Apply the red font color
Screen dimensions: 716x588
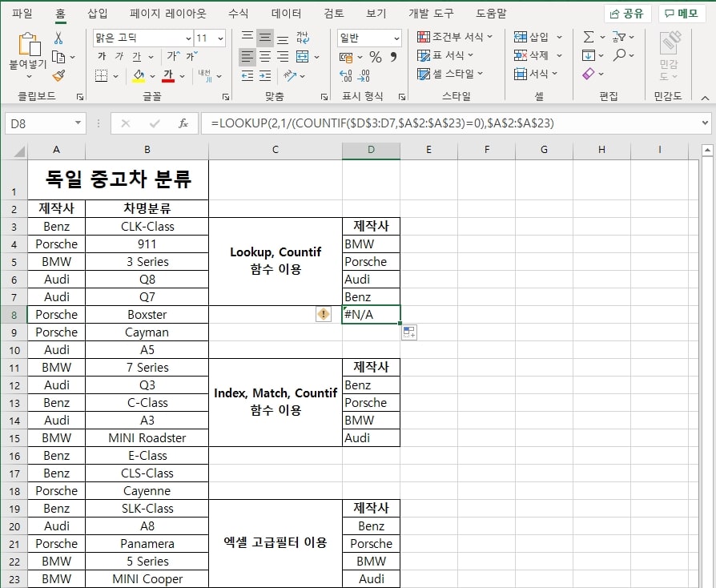168,75
